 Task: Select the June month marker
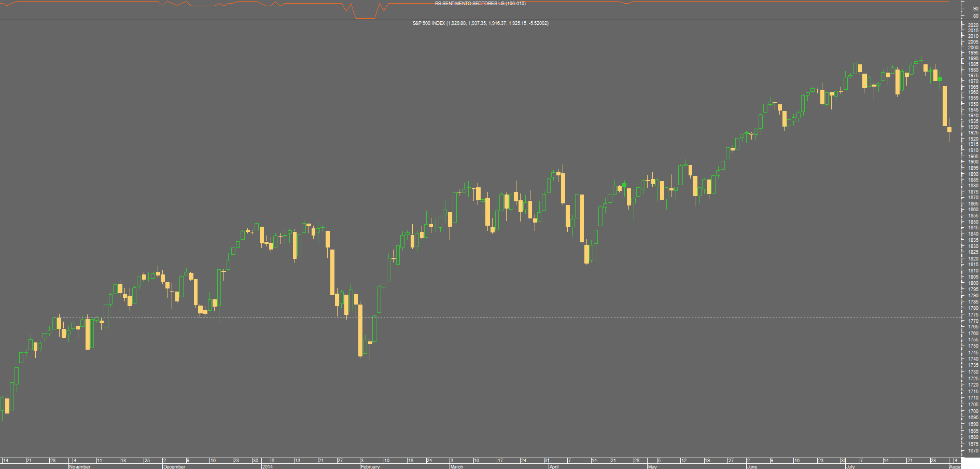pos(752,466)
